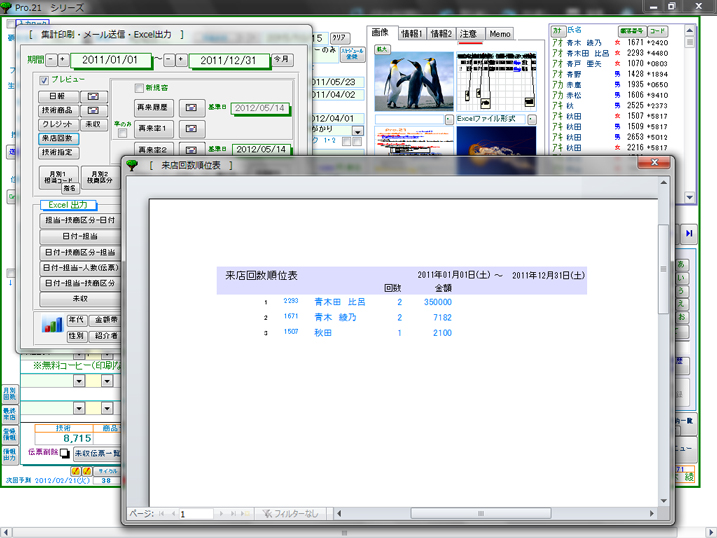Click the 技術指定 button
The image size is (717, 538).
(x=58, y=153)
